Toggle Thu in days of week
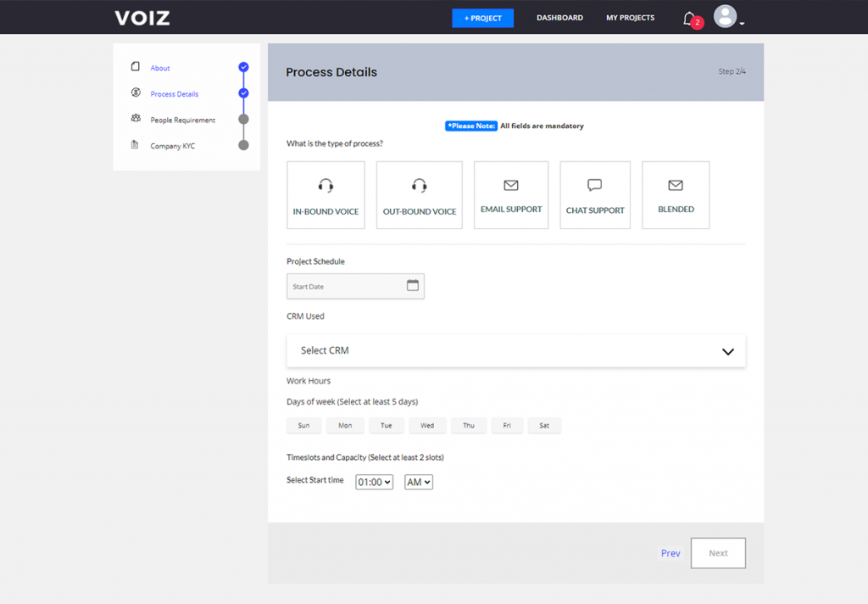The height and width of the screenshot is (604, 868). [469, 426]
